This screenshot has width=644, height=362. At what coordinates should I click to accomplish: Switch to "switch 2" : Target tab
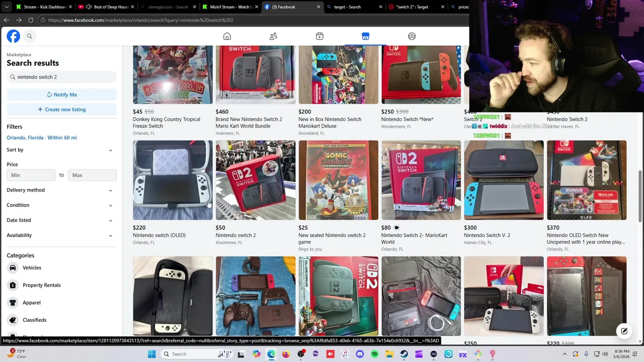[x=417, y=7]
